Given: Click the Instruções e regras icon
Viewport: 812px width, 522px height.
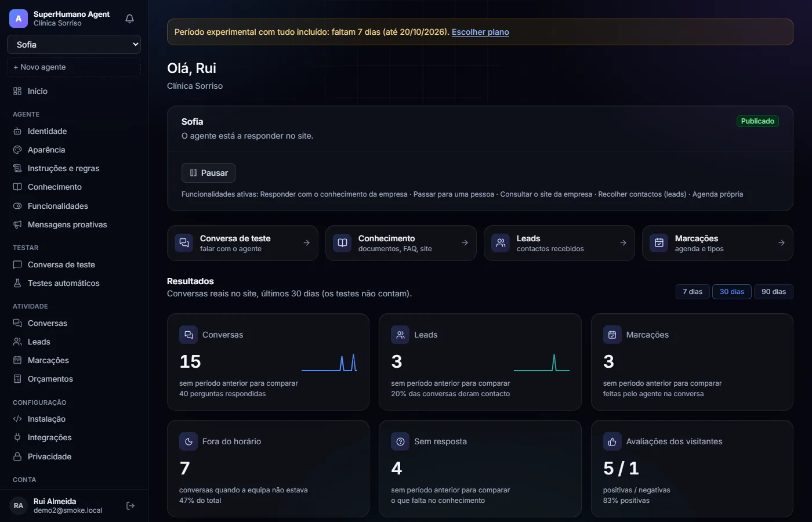Looking at the screenshot, I should (17, 168).
